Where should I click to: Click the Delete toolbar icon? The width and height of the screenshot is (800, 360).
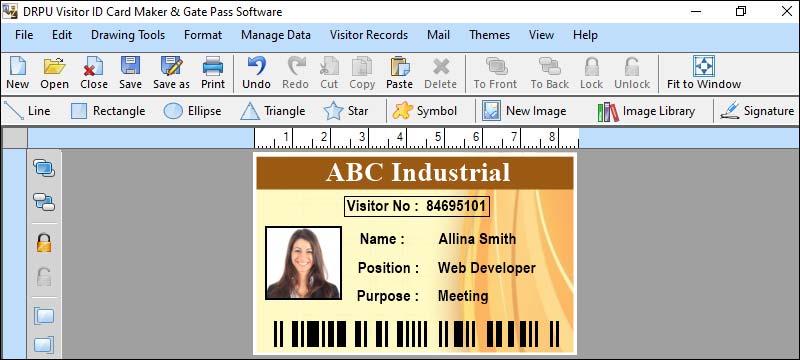pos(441,73)
